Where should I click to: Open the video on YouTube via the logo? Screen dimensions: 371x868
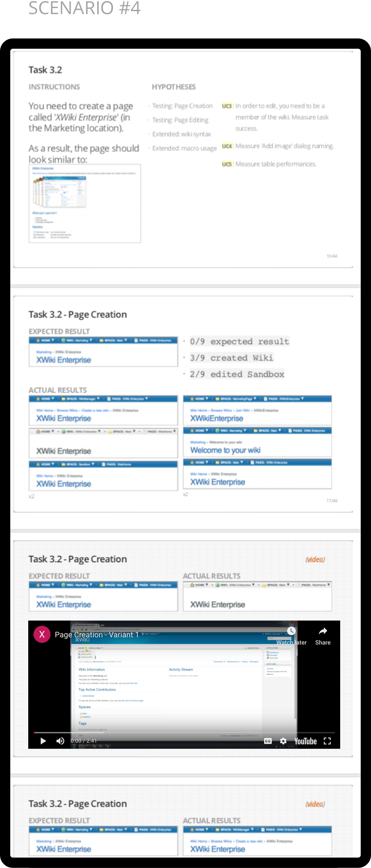(x=306, y=741)
